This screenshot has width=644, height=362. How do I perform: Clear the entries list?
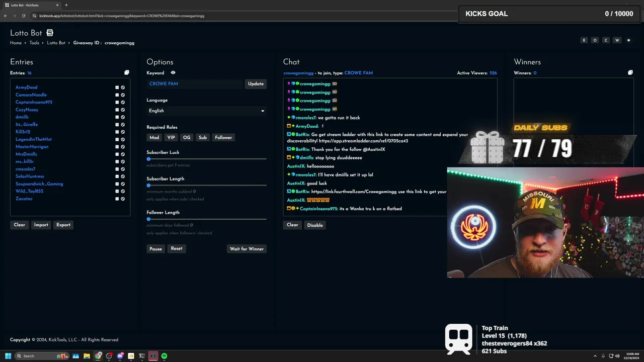pyautogui.click(x=19, y=225)
